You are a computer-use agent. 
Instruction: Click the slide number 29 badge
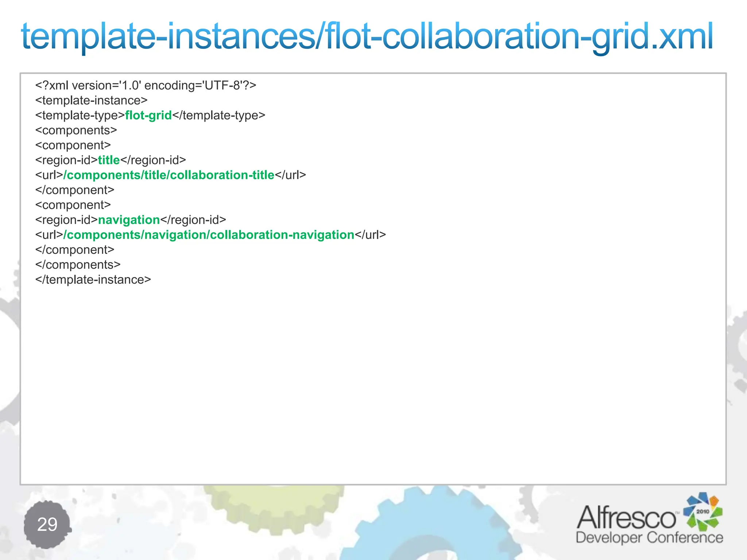pos(47,525)
